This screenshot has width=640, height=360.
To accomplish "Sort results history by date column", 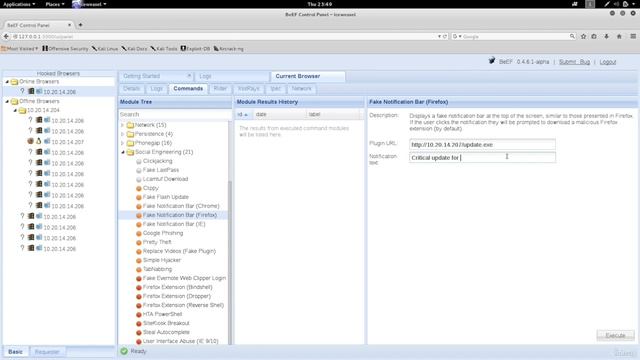I will tap(279, 114).
